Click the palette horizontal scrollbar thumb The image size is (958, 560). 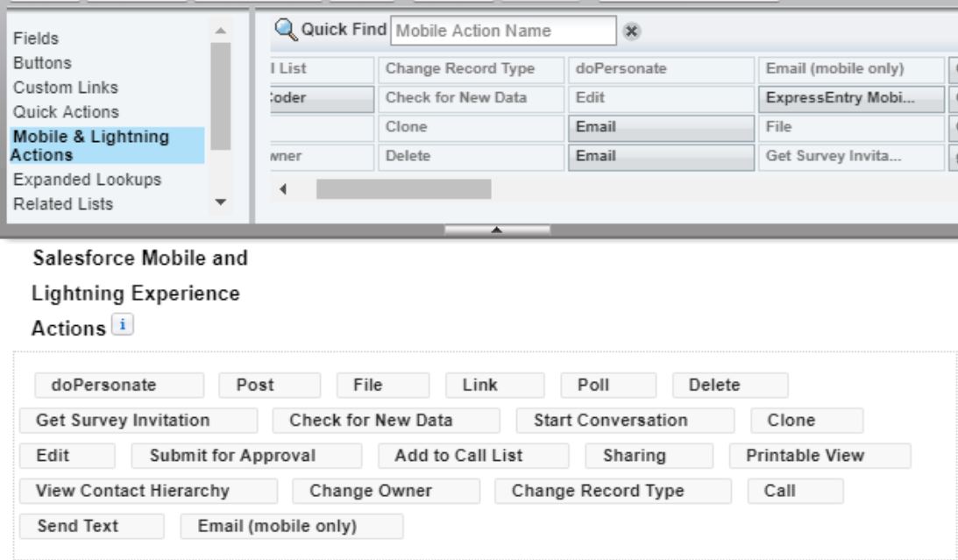[403, 189]
